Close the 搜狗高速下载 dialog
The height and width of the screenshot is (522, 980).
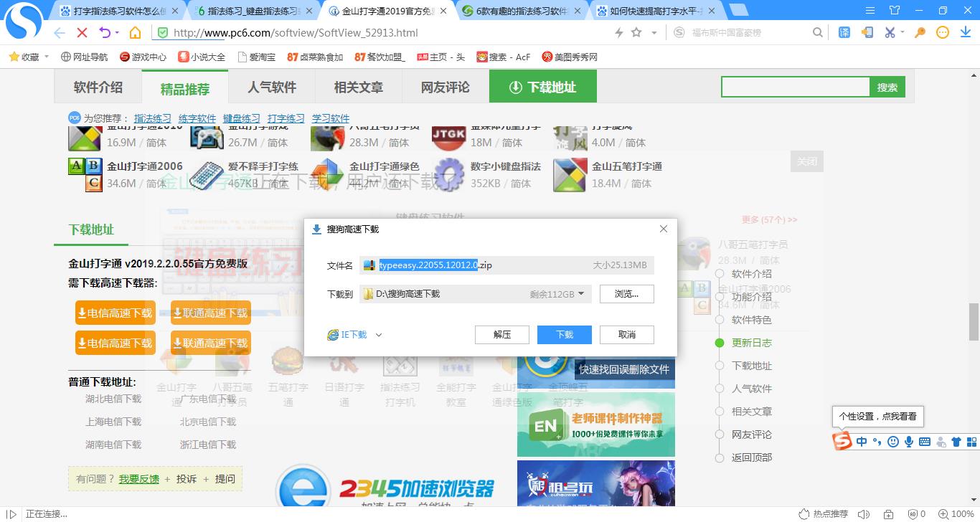point(664,229)
